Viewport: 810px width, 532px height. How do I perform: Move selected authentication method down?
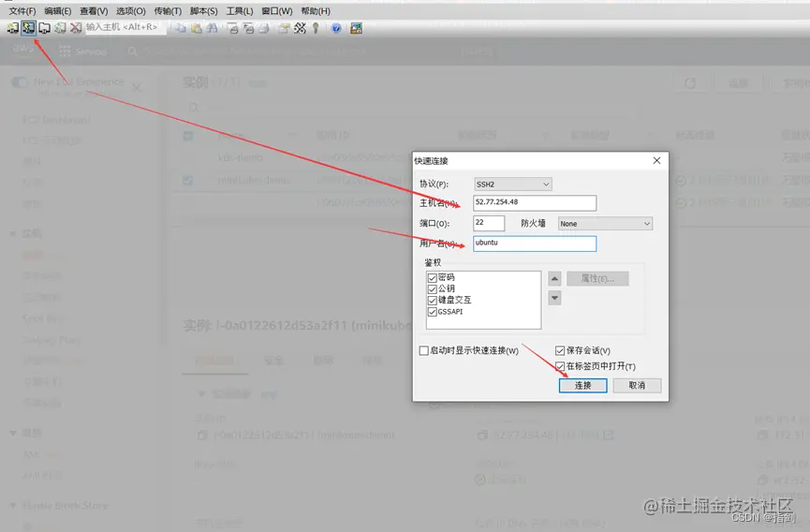(x=554, y=298)
